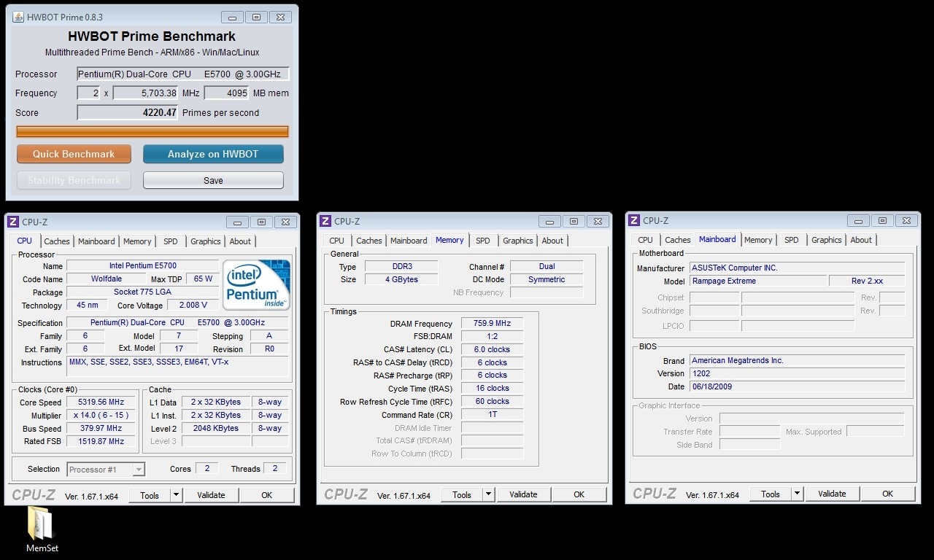Select the memory type DDR3 value
934x560 pixels.
click(401, 266)
